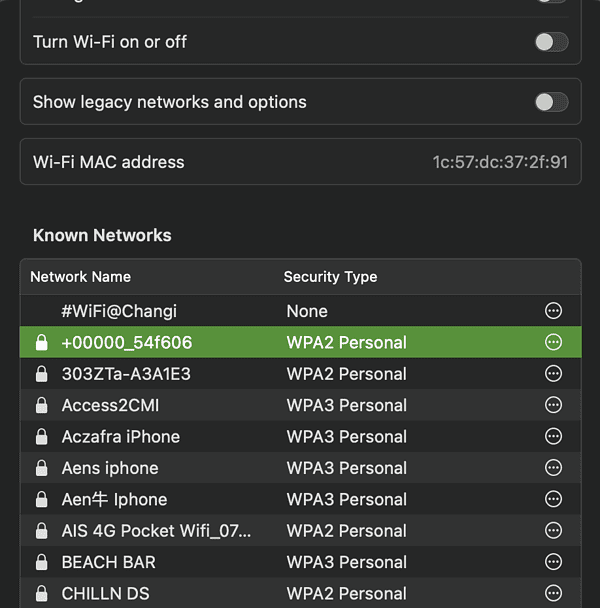Select the BEACH BAR network row
The height and width of the screenshot is (608, 600).
301,562
